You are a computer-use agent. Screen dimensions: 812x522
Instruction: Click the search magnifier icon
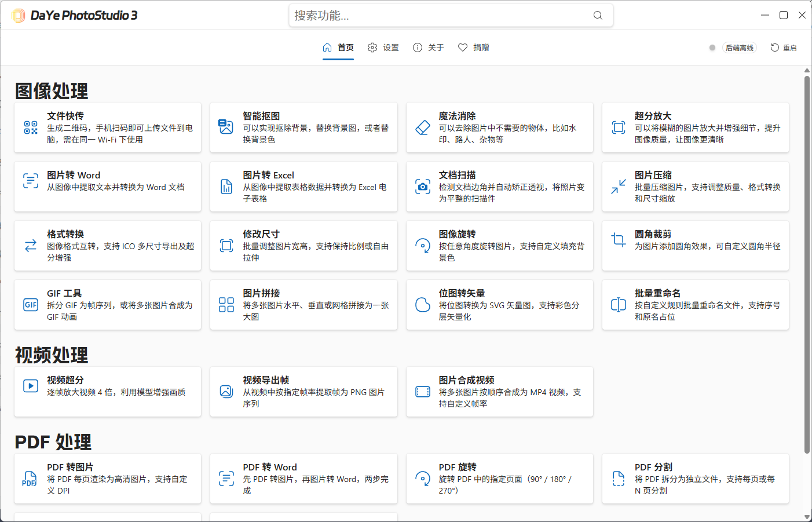tap(598, 16)
